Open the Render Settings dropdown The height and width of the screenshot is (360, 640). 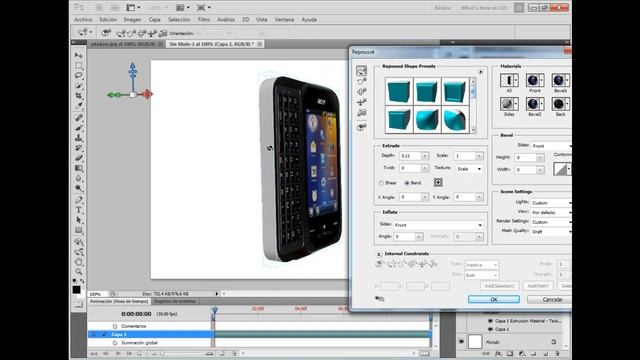click(551, 222)
